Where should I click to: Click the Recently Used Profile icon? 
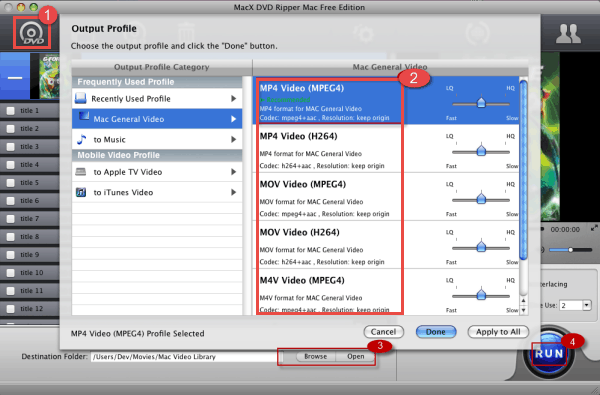point(80,98)
